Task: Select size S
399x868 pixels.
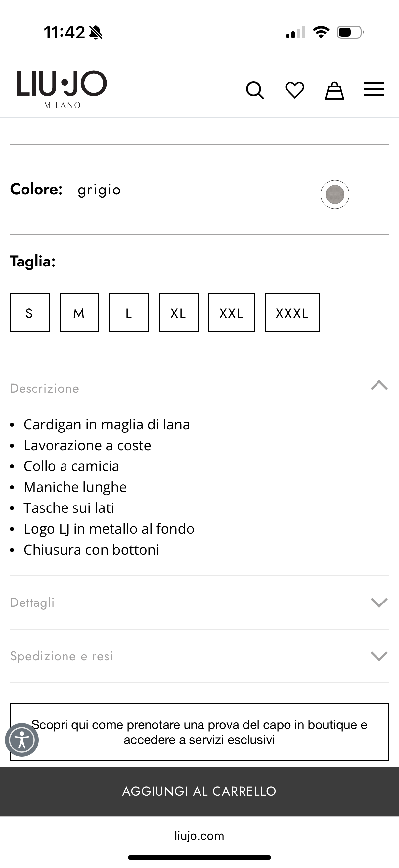Action: click(30, 313)
